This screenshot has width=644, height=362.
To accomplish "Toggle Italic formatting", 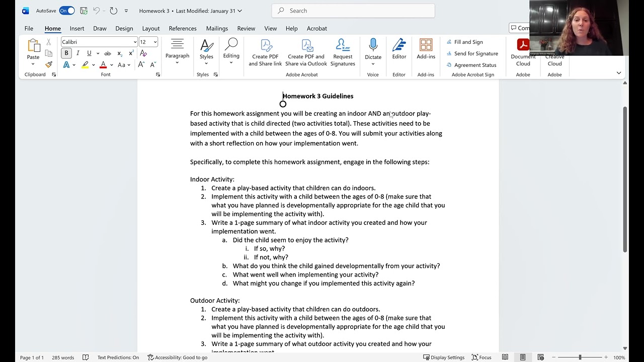I will (77, 53).
